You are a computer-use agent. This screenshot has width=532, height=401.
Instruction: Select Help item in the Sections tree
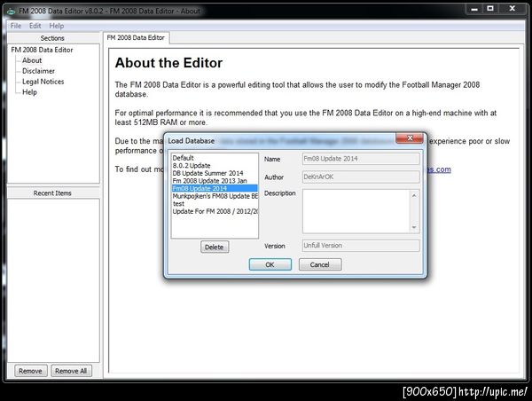[x=29, y=92]
